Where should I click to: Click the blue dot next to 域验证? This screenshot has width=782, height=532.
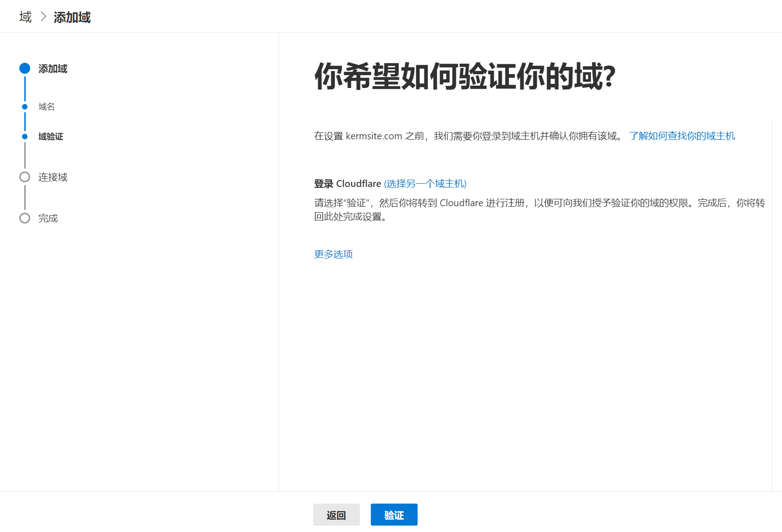pos(25,137)
